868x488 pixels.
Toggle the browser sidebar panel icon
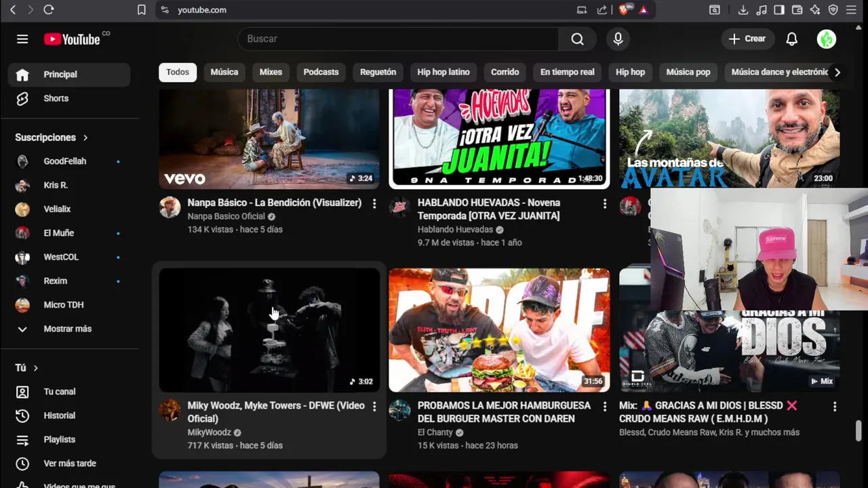tap(779, 9)
